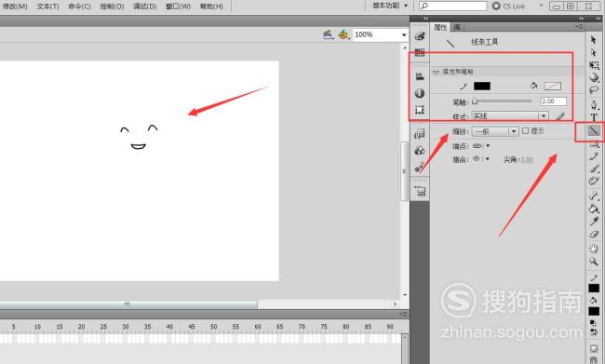Open the 修改(M) menu
The height and width of the screenshot is (364, 605).
click(x=15, y=7)
